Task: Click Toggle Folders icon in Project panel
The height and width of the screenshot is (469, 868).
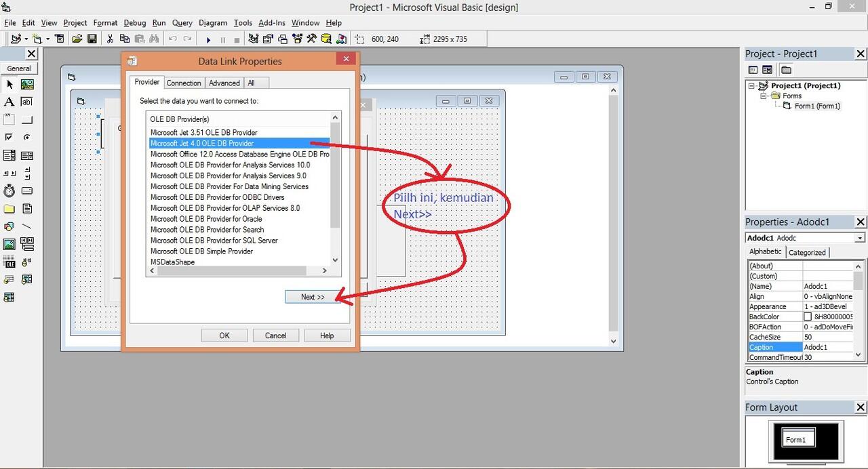Action: click(786, 70)
